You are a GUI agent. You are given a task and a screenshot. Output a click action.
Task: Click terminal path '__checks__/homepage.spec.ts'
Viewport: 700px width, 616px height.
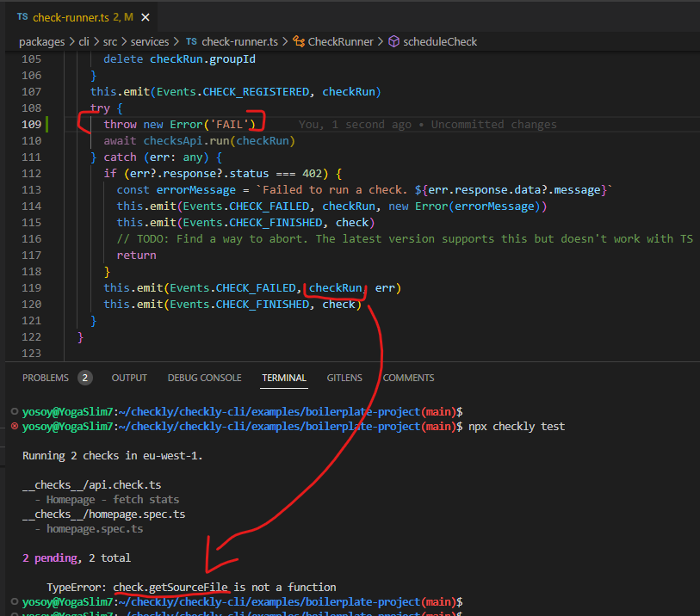coord(103,514)
